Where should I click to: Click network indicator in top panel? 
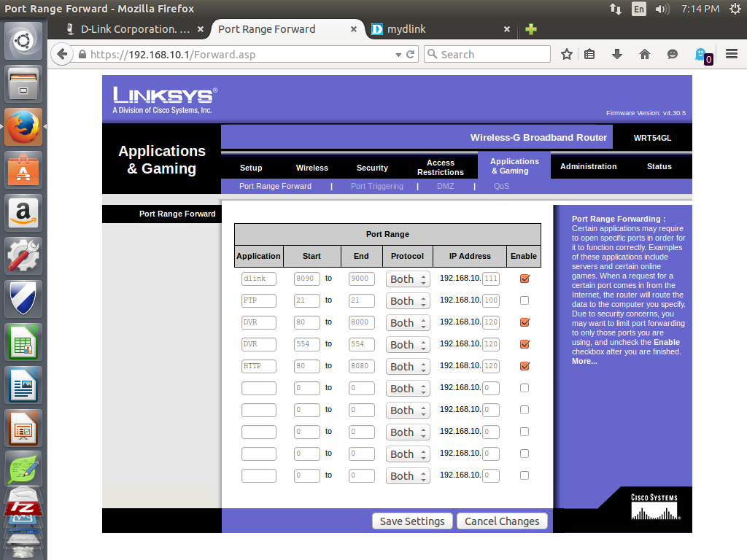[x=616, y=9]
